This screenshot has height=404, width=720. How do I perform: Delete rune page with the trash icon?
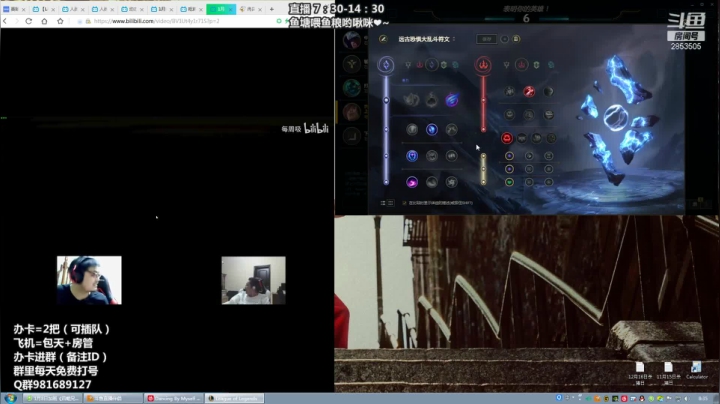(x=516, y=39)
